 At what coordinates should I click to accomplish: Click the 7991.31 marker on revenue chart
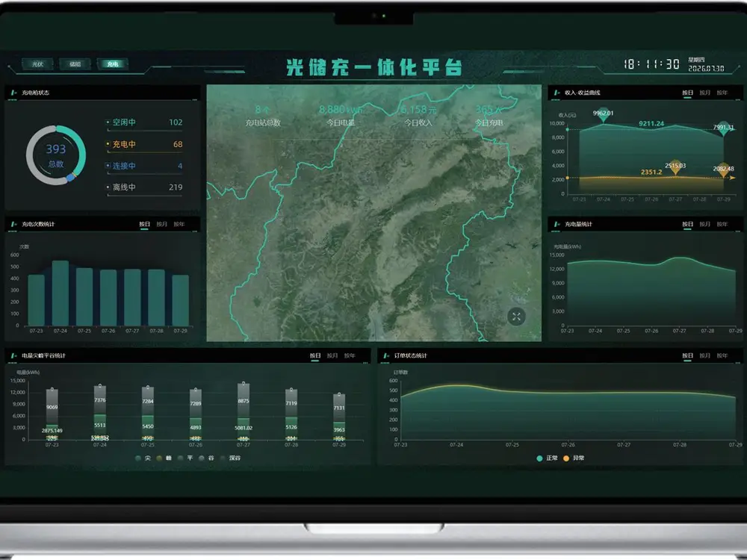click(723, 128)
